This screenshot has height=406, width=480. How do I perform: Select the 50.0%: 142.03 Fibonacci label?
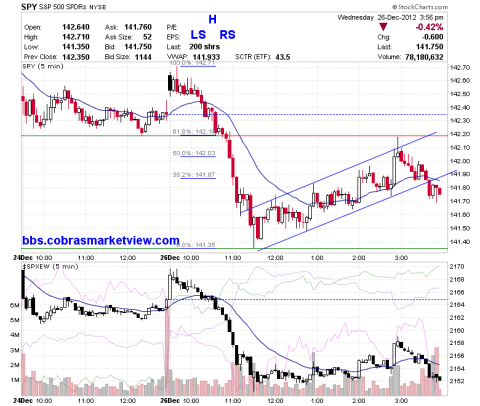click(x=194, y=153)
